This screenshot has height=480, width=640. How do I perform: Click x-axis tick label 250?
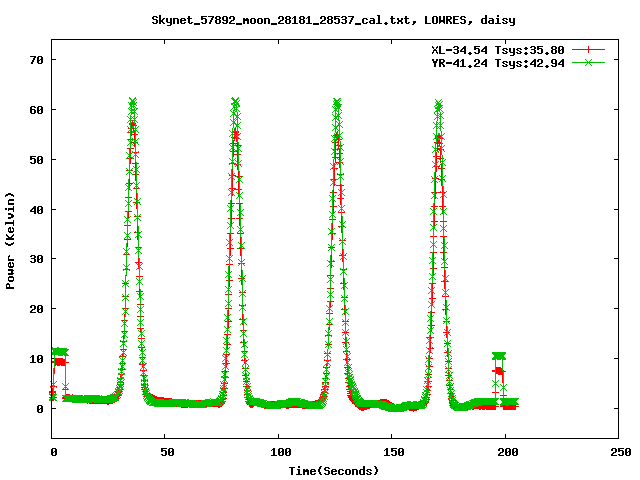621,452
